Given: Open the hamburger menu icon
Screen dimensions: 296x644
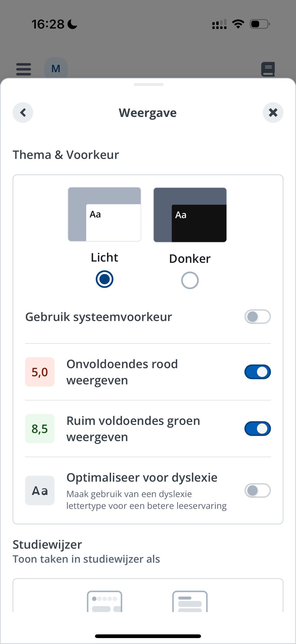Looking at the screenshot, I should 24,69.
